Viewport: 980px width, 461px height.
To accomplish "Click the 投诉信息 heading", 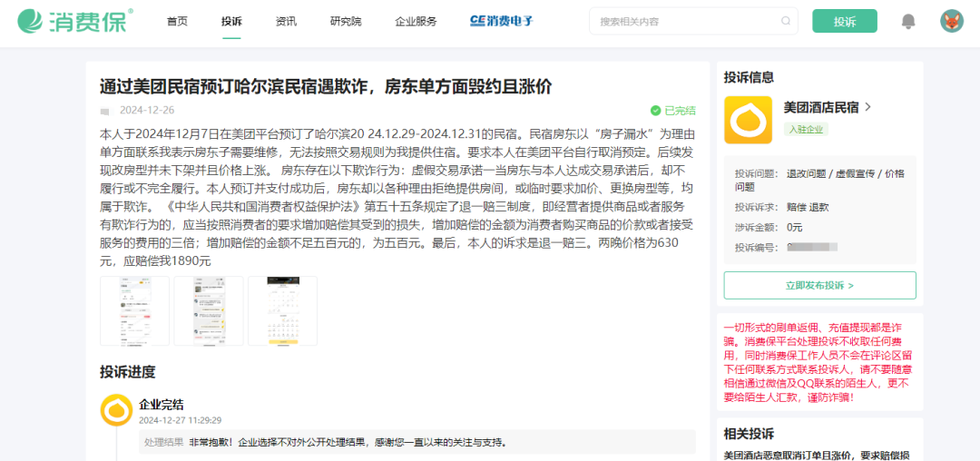I will [749, 77].
